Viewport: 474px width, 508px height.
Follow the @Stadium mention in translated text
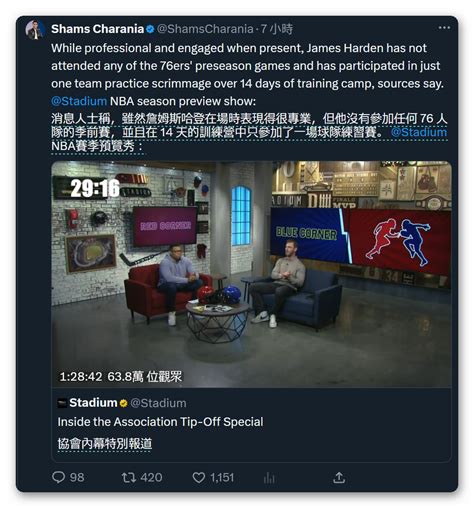pos(419,132)
